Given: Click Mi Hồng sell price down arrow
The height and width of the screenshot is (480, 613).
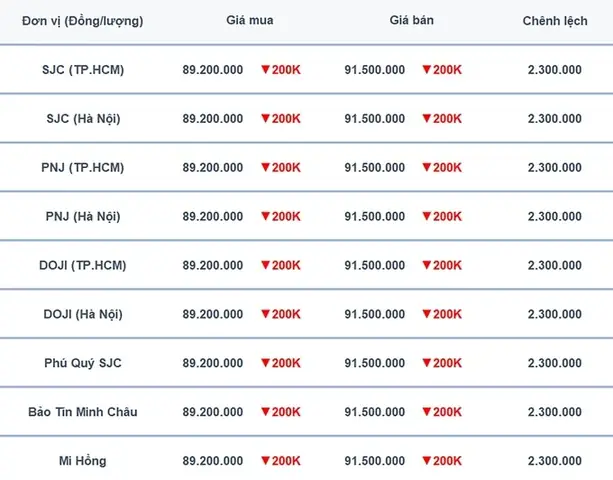Looking at the screenshot, I should [427, 460].
